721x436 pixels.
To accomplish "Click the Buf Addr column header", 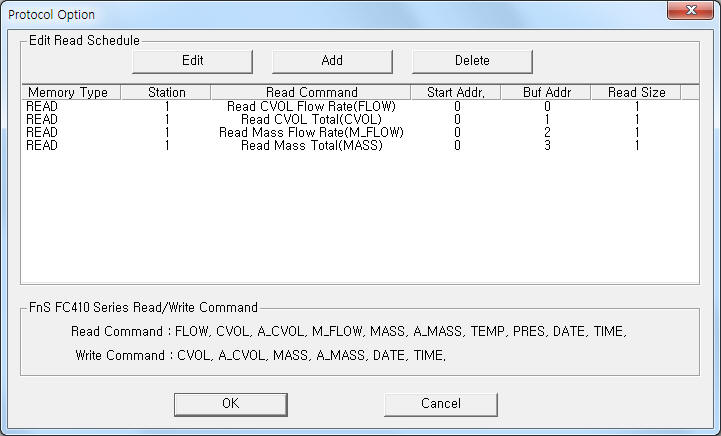I will coord(547,92).
